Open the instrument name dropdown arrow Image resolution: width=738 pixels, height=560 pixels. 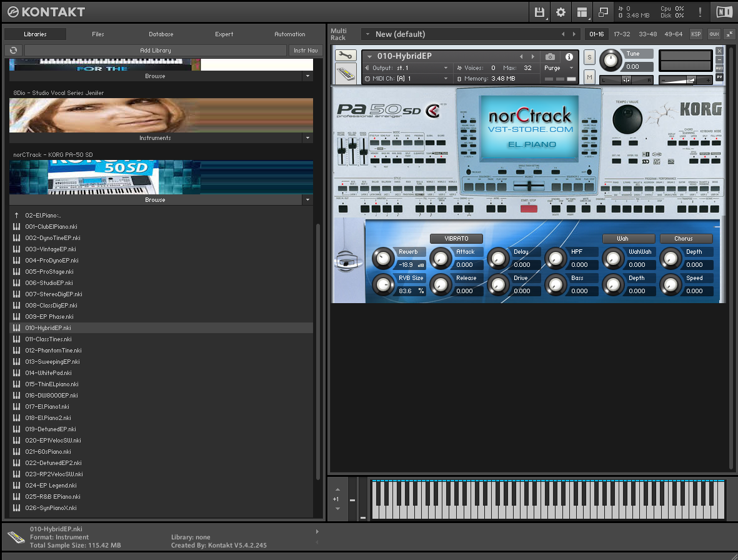pos(369,56)
